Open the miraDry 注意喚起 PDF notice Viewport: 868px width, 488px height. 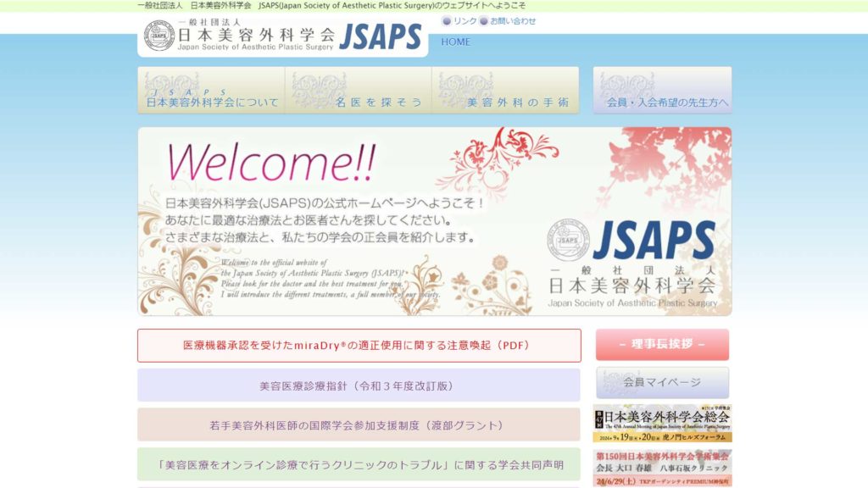(359, 346)
